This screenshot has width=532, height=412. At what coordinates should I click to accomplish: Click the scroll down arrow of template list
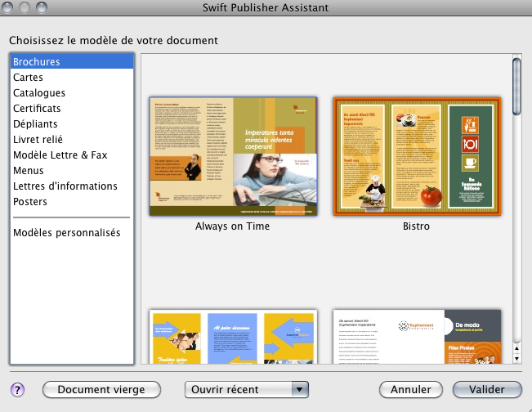coord(516,357)
